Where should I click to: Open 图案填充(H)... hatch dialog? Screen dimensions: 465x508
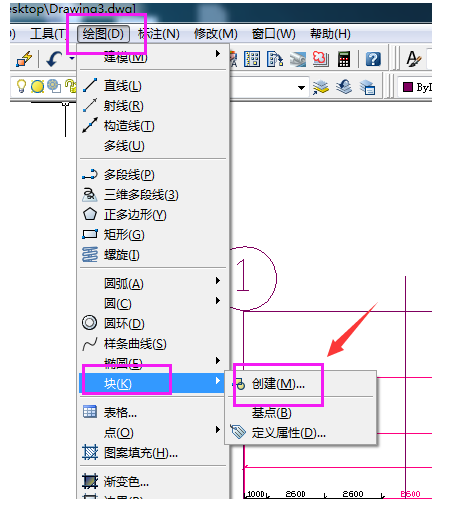(153, 453)
